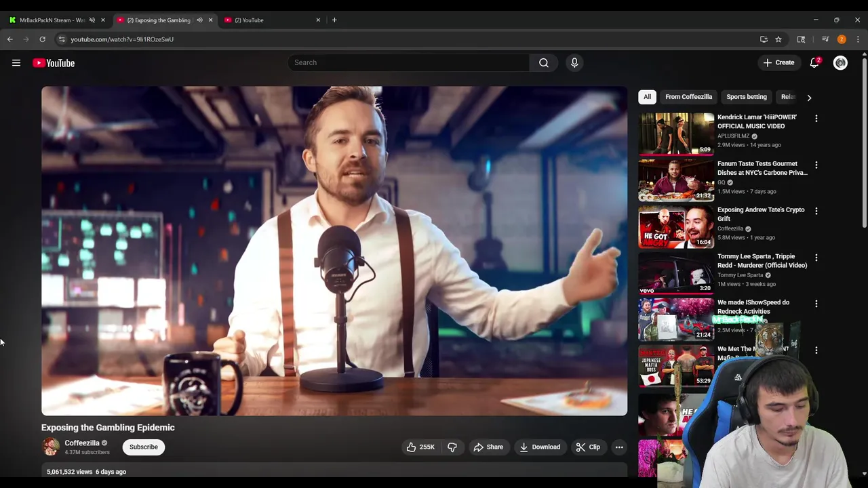Switch to the (2) YouTube tab
Screen dimensions: 868x488
tap(264, 20)
